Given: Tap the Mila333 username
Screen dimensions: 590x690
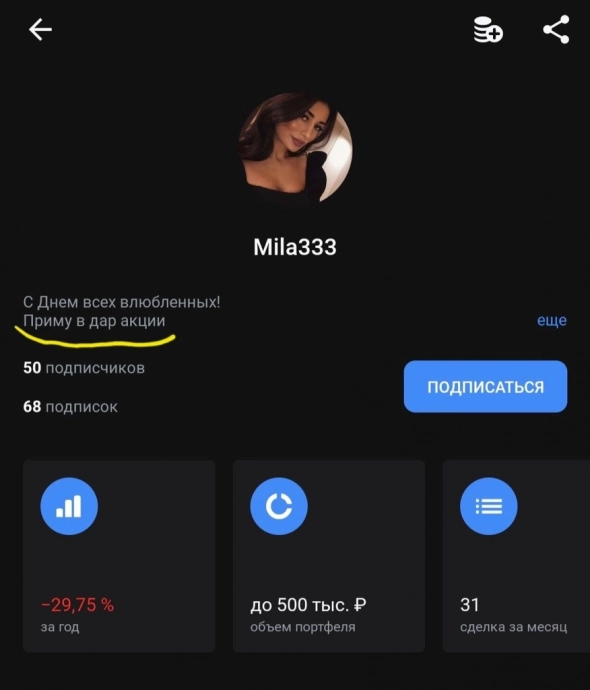Looking at the screenshot, I should tap(295, 247).
